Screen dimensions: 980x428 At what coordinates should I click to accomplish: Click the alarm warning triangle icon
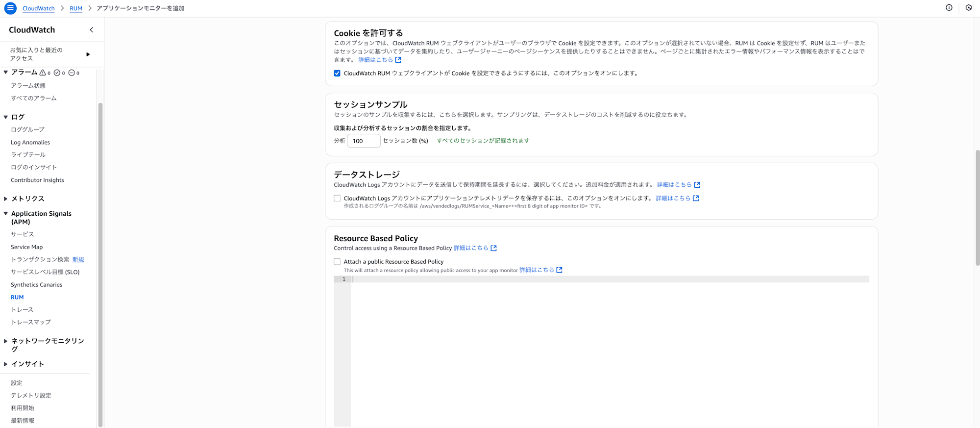click(43, 73)
